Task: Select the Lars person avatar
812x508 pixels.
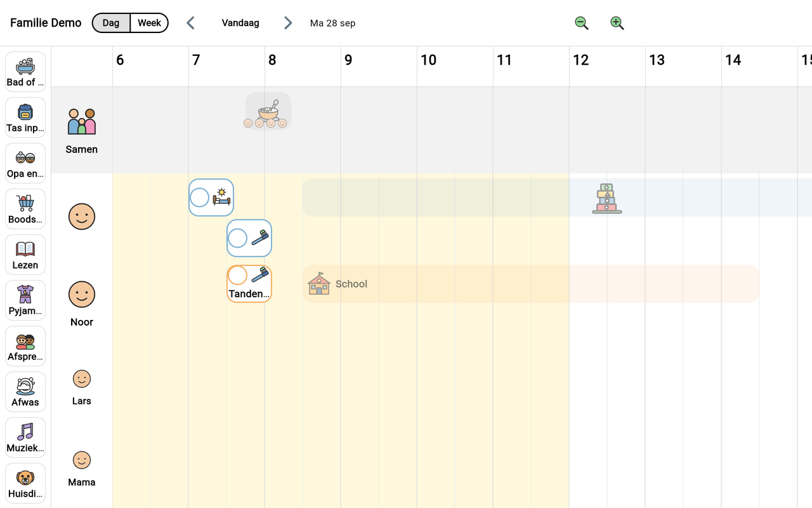Action: coord(82,379)
